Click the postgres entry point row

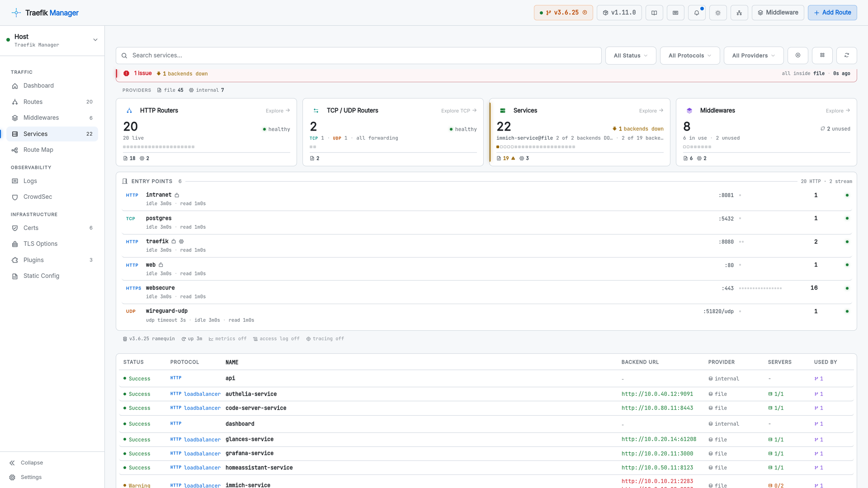point(486,222)
